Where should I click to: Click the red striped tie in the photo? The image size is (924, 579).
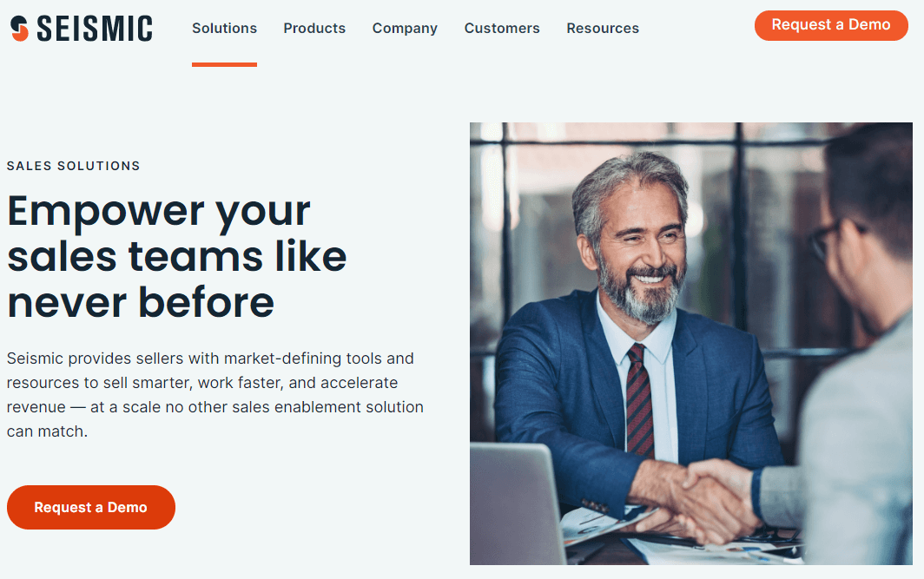[x=639, y=400]
